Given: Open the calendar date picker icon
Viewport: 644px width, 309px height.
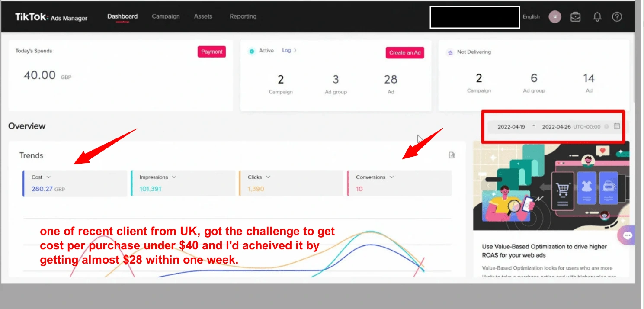Looking at the screenshot, I should (x=617, y=126).
